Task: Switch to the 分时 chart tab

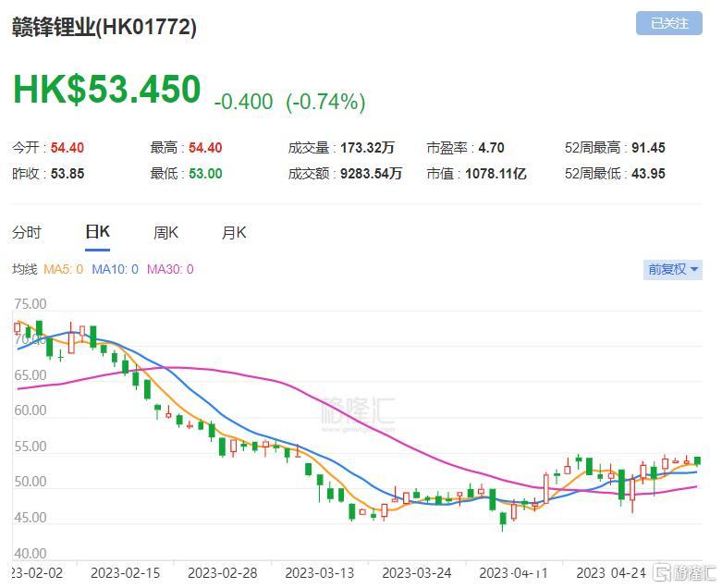Action: [27, 232]
